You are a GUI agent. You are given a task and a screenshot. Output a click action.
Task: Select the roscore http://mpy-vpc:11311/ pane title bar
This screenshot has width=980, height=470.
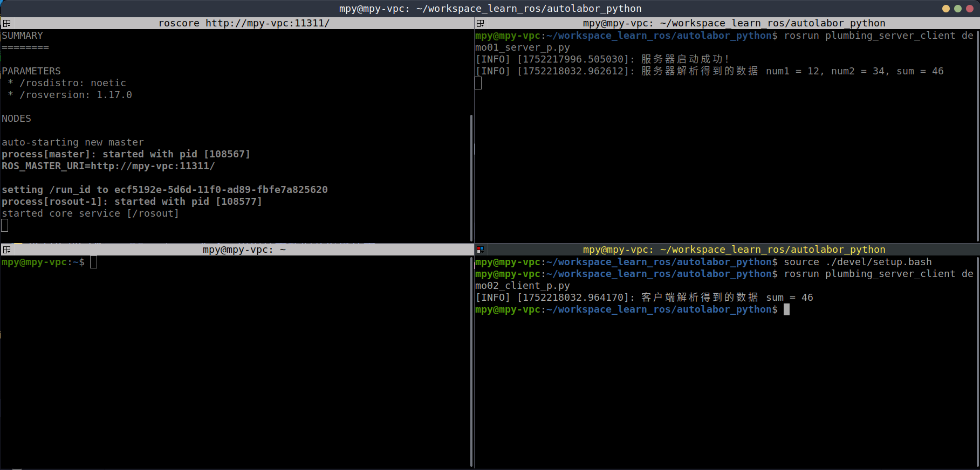click(x=244, y=23)
